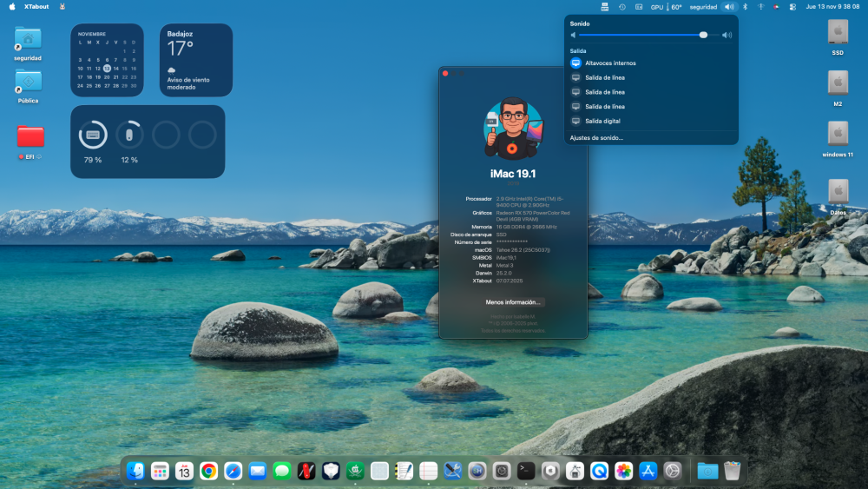Open Control Center from the menu bar

pos(792,7)
